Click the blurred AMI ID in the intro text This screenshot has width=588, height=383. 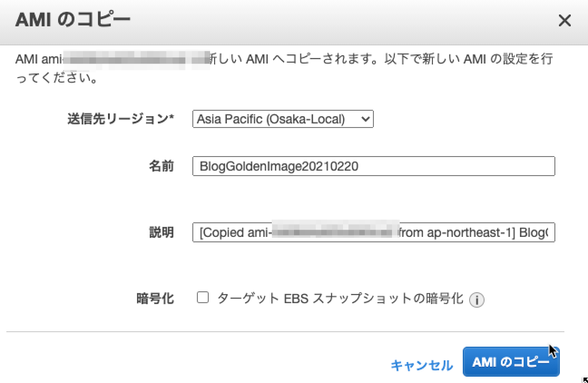[136, 59]
